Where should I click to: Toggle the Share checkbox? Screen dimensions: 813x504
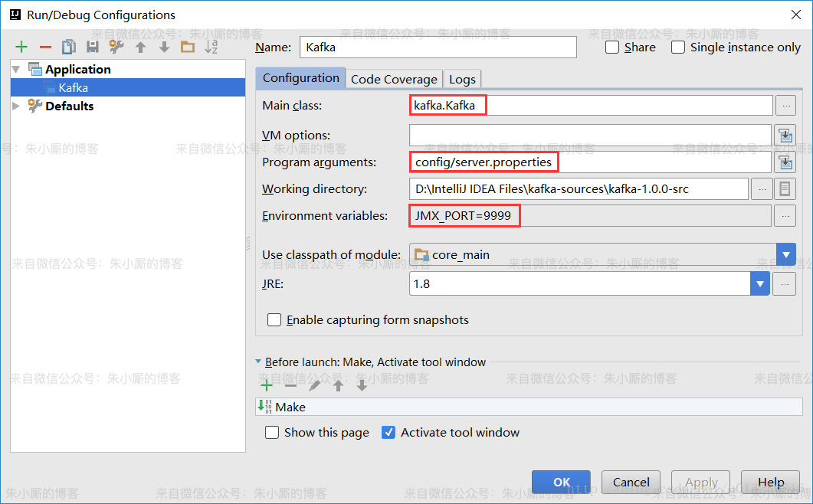[x=612, y=47]
